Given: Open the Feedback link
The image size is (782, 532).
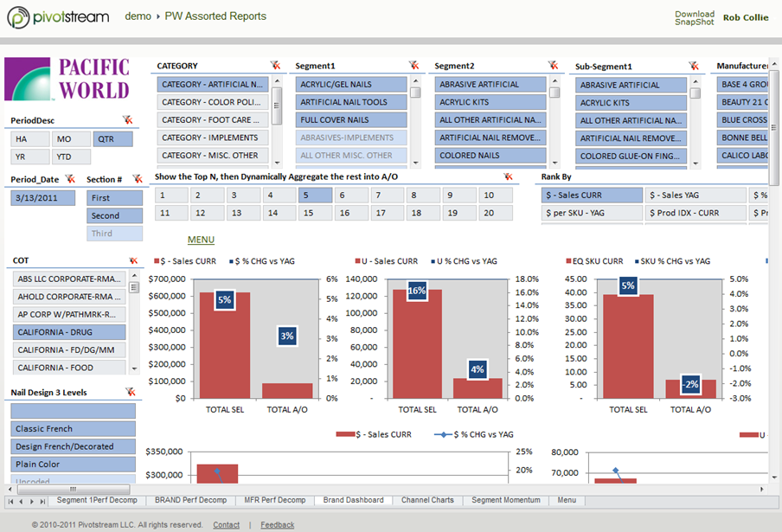Looking at the screenshot, I should coord(276,524).
